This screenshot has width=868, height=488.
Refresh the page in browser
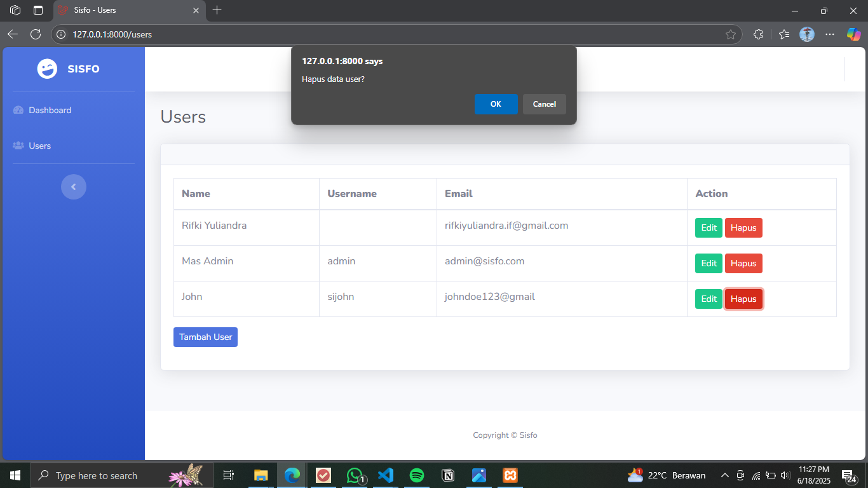click(x=36, y=34)
